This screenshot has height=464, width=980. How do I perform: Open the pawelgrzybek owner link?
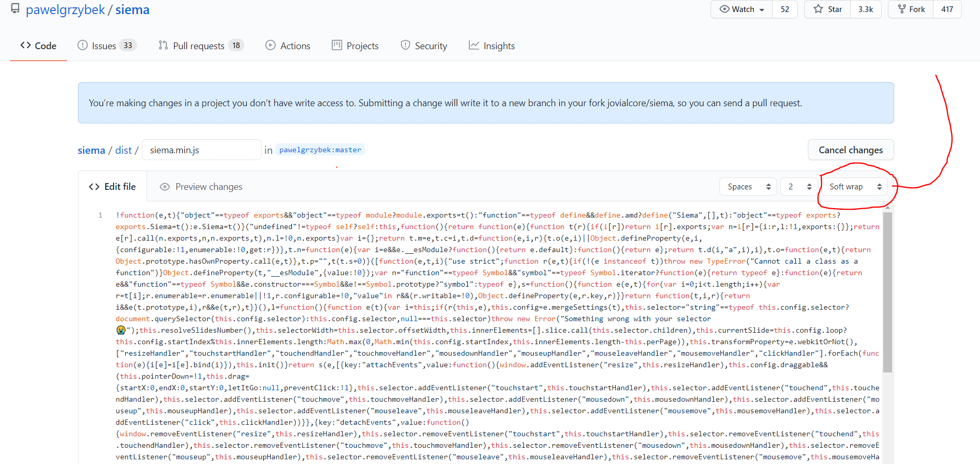point(65,10)
